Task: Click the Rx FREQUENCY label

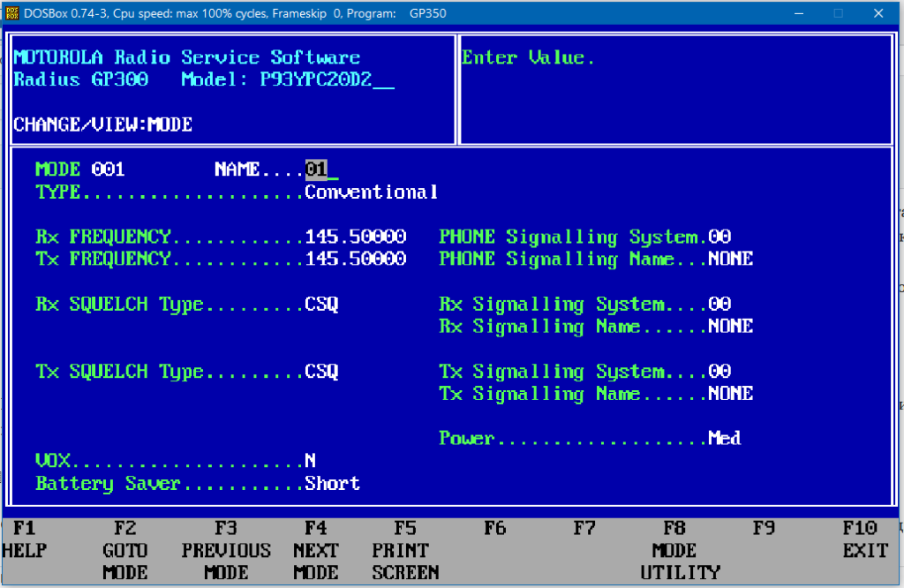Action: click(103, 237)
